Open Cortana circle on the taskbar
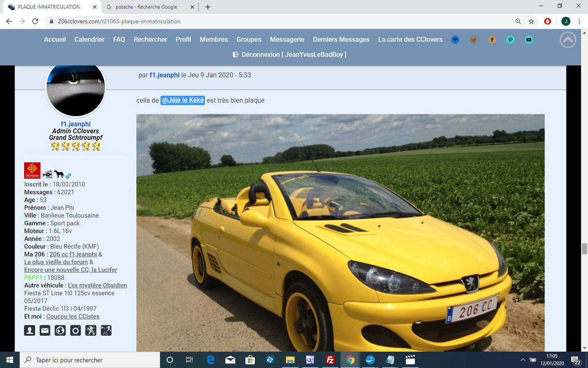 click(170, 360)
